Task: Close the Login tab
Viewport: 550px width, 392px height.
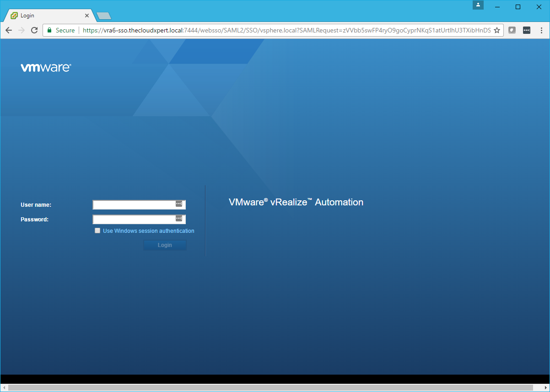Action: pyautogui.click(x=87, y=16)
